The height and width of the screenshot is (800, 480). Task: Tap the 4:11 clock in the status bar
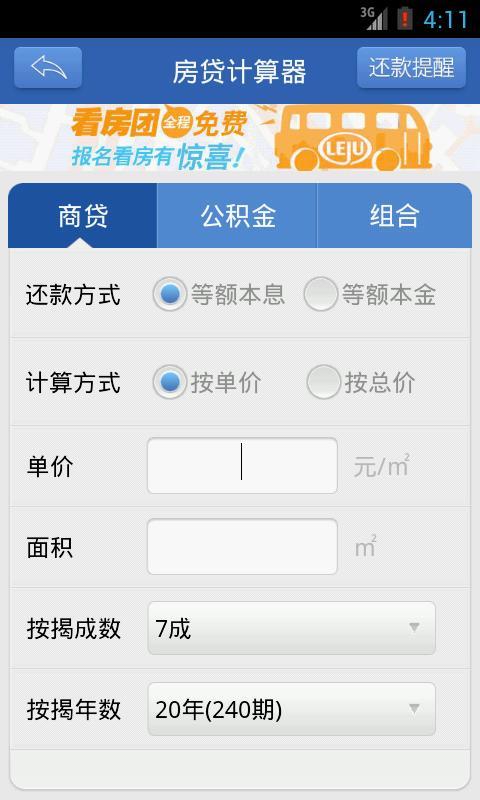coord(446,20)
